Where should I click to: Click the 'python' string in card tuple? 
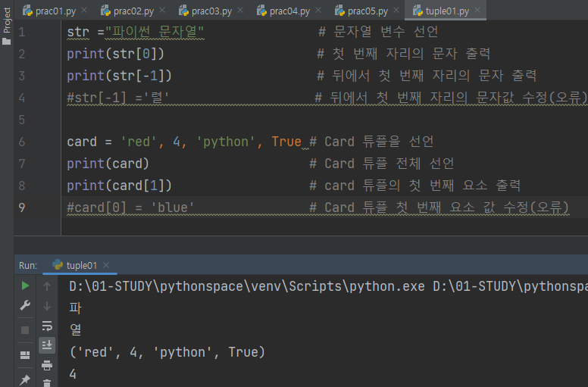point(225,142)
